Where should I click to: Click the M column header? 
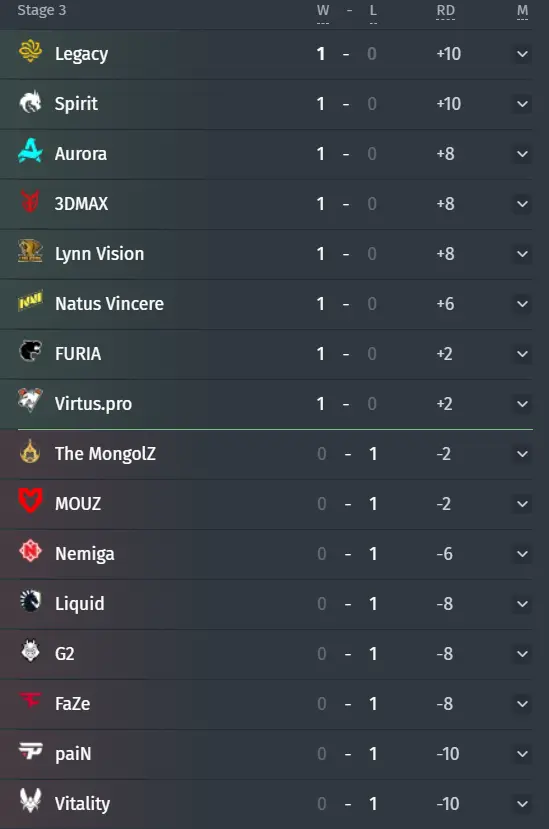523,11
